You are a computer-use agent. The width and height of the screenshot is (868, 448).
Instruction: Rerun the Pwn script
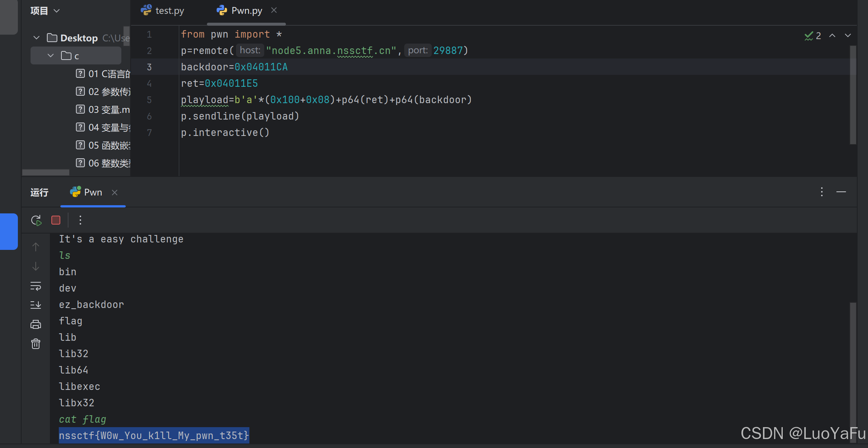(x=36, y=220)
